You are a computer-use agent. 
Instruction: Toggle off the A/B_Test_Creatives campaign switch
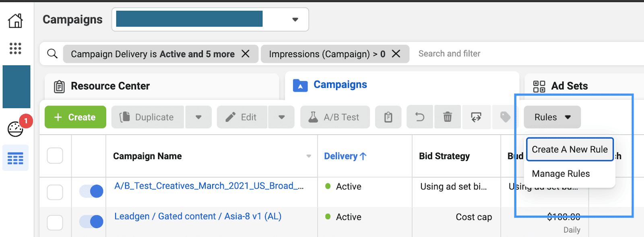[91, 191]
